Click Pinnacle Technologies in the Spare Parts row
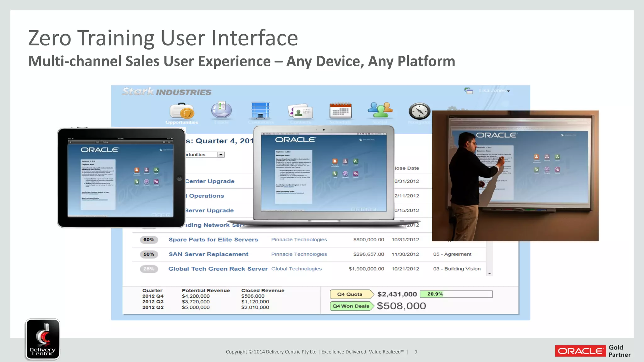Screen dimensions: 644x362 click(x=299, y=239)
